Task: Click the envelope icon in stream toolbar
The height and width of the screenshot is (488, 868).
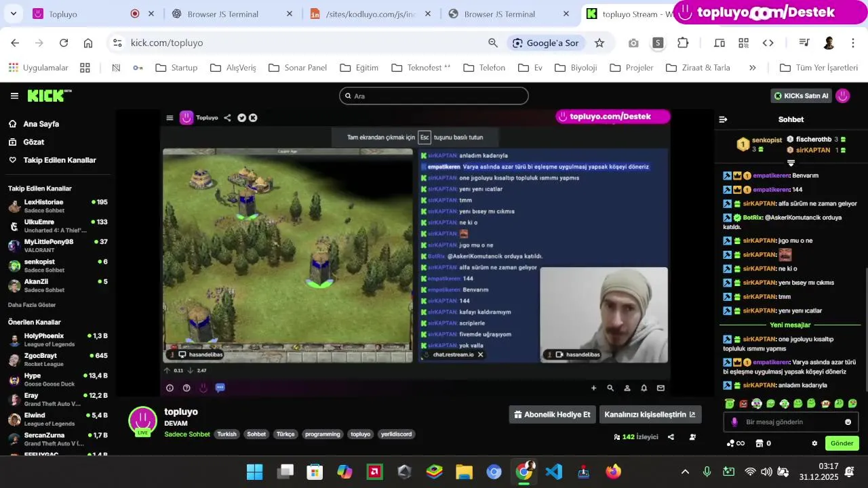Action: click(660, 388)
